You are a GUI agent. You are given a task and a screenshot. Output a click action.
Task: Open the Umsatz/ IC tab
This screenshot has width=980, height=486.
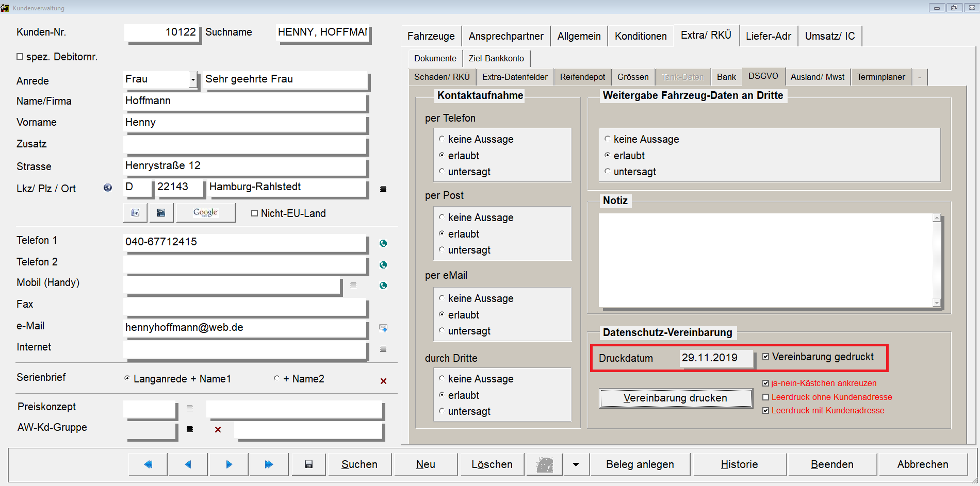(830, 36)
